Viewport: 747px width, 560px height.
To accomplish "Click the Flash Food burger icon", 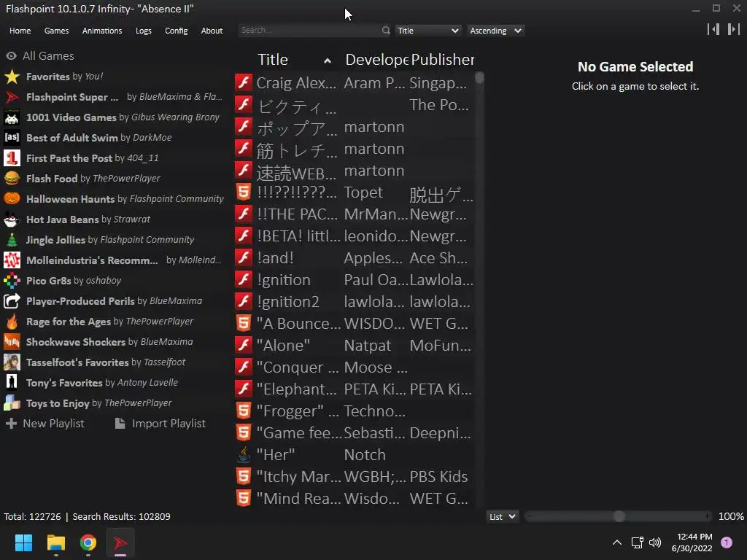I will click(x=12, y=179).
